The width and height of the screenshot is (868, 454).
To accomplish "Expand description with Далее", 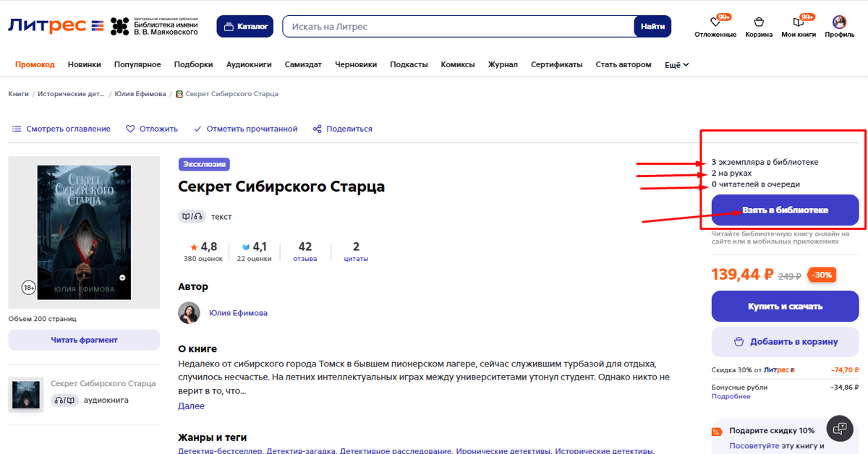I will (191, 406).
